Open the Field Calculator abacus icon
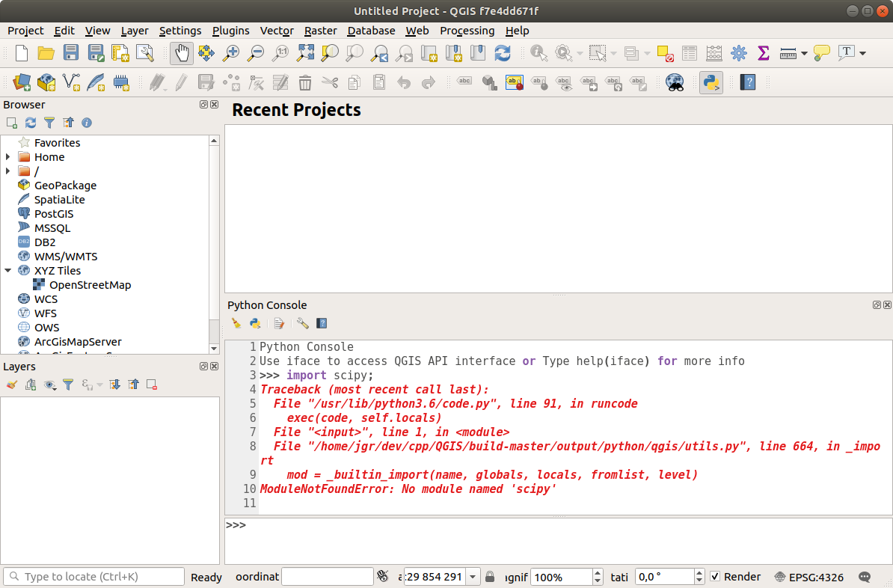 click(x=714, y=53)
